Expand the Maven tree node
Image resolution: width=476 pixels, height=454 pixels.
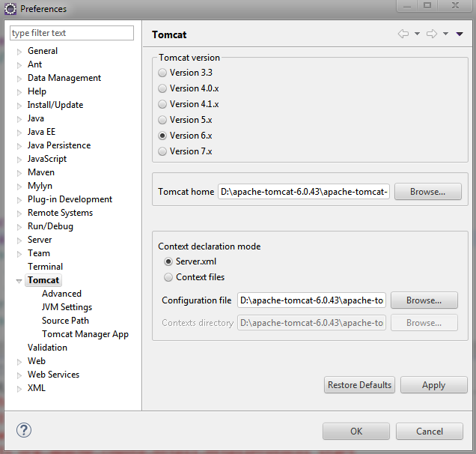19,173
